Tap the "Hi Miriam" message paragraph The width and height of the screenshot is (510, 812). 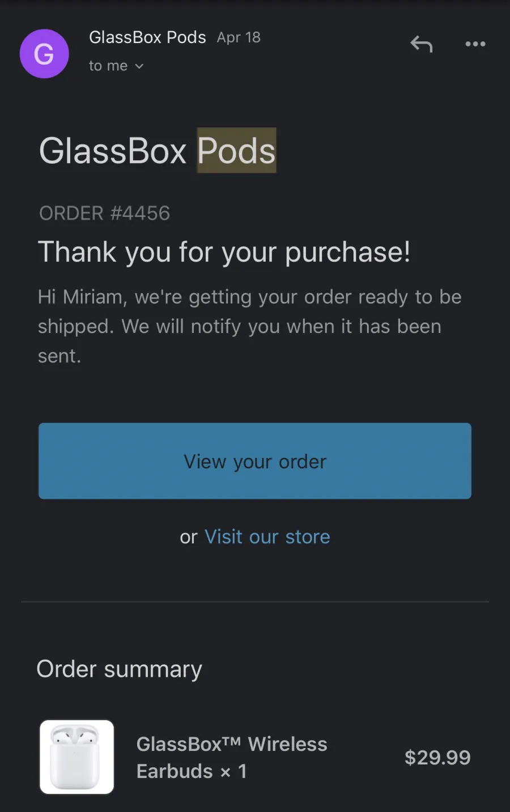click(x=250, y=326)
